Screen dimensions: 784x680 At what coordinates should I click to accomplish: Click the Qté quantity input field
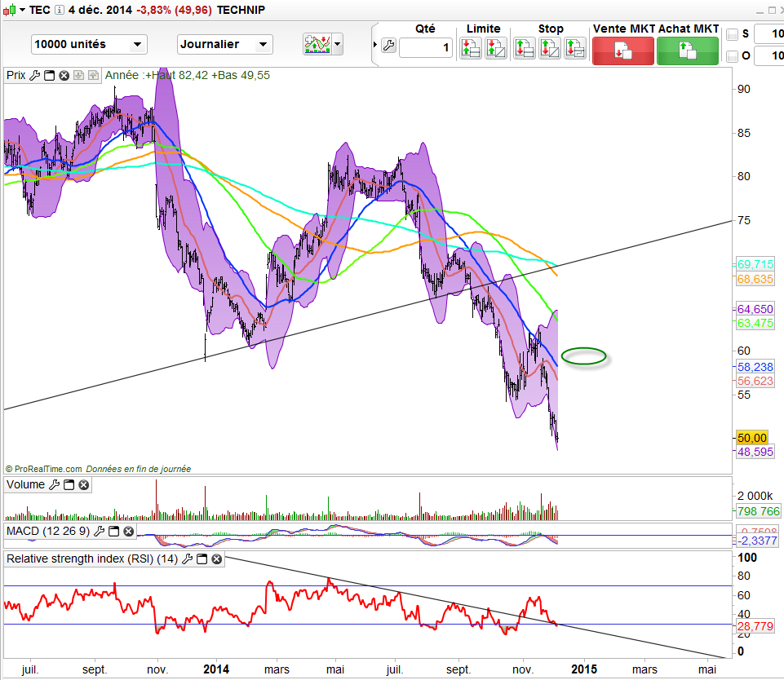[426, 48]
